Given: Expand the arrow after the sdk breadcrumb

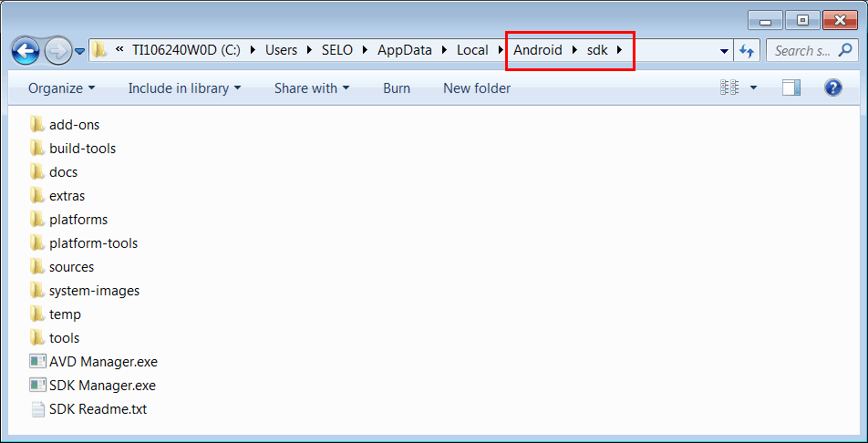Looking at the screenshot, I should pyautogui.click(x=619, y=50).
